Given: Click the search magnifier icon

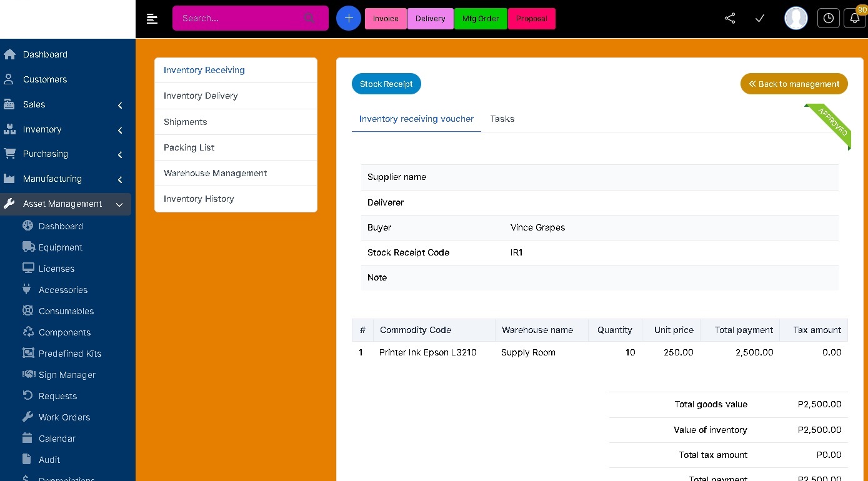Looking at the screenshot, I should click(309, 18).
